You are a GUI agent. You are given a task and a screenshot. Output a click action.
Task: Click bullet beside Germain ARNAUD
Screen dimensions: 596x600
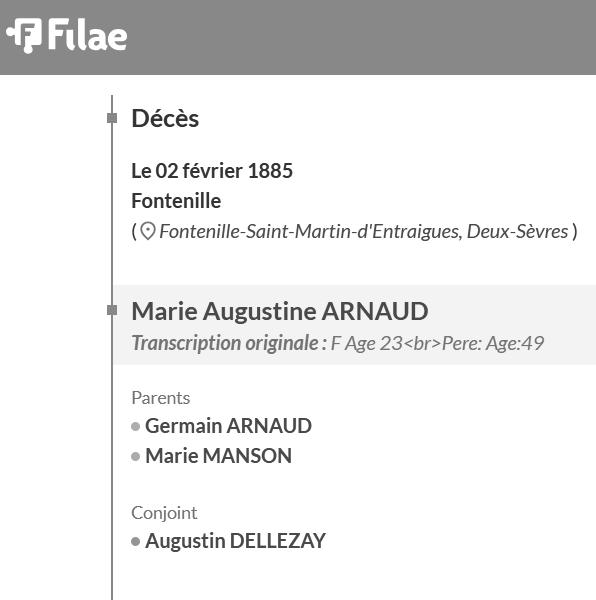point(135,426)
